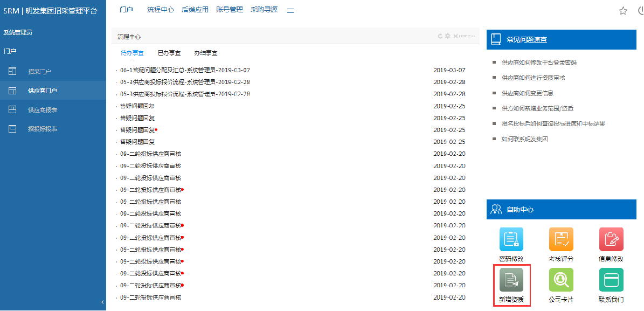644x311 pixels.
Task: Click the 联系我们 contact us icon
Action: click(611, 280)
